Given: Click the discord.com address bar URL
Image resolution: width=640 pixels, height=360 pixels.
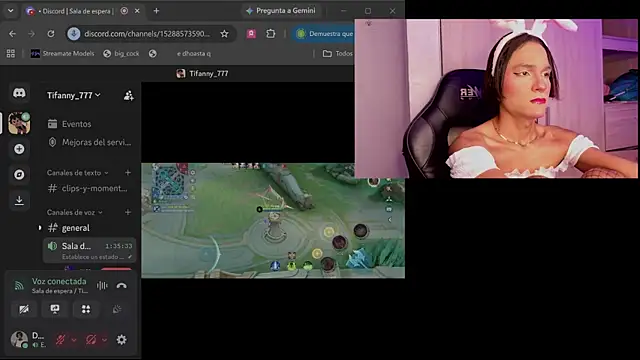Looking at the screenshot, I should (x=147, y=34).
